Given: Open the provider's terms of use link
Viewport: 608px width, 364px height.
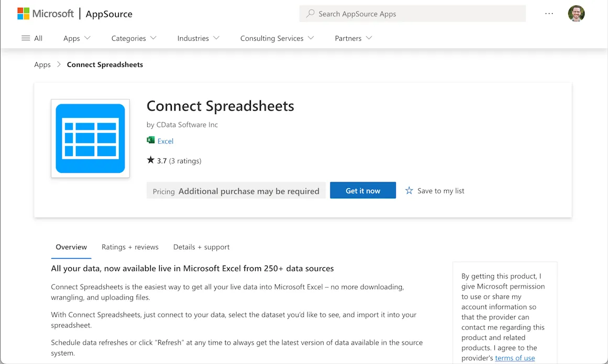Looking at the screenshot, I should [515, 358].
